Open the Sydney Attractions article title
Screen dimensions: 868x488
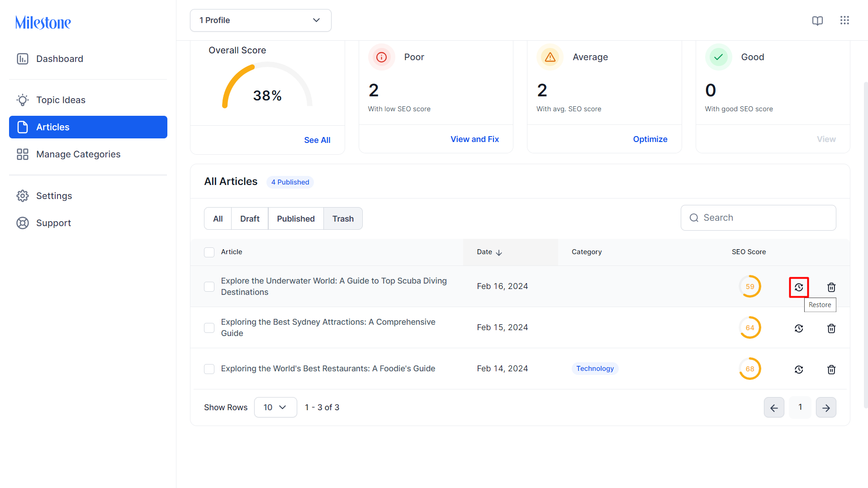point(328,327)
